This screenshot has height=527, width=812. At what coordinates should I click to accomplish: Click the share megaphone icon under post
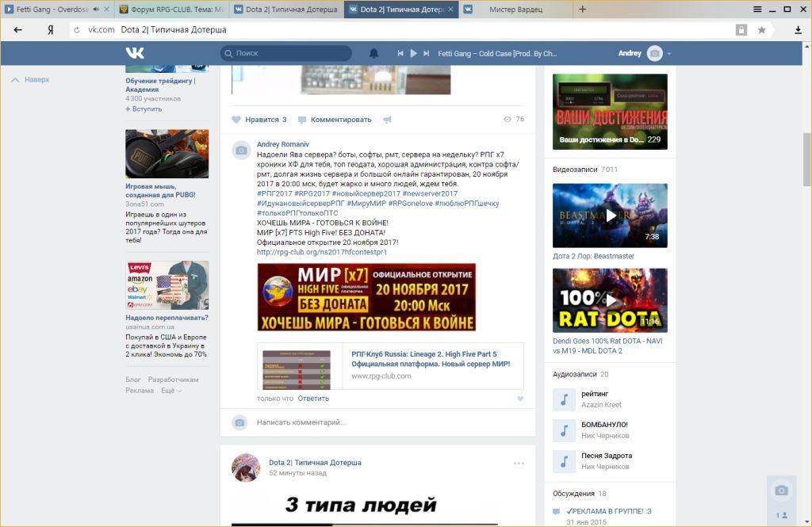point(387,120)
